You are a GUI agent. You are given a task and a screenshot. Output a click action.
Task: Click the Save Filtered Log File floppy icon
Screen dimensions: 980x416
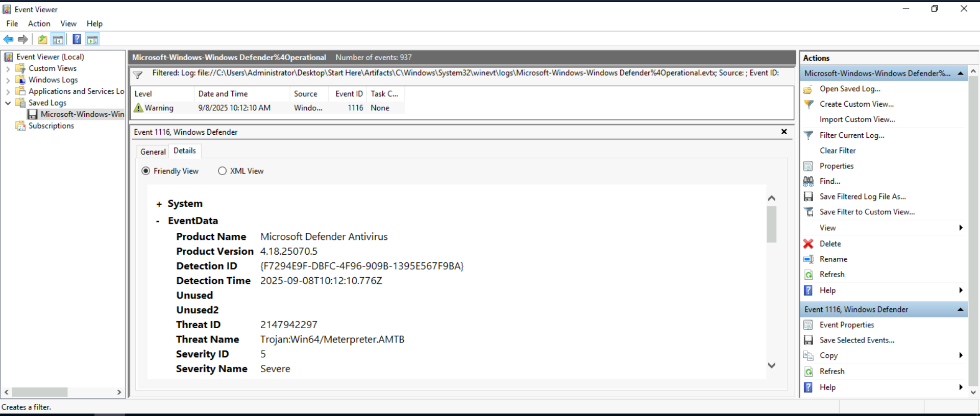[x=808, y=197]
